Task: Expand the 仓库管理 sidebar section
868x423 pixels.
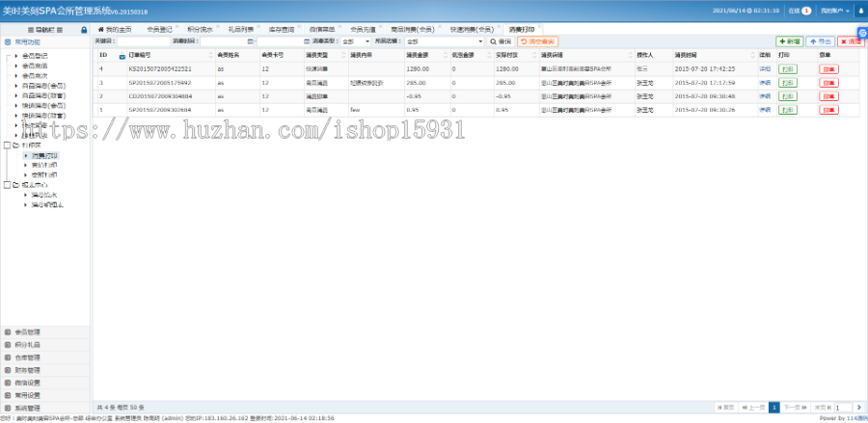Action: 44,357
